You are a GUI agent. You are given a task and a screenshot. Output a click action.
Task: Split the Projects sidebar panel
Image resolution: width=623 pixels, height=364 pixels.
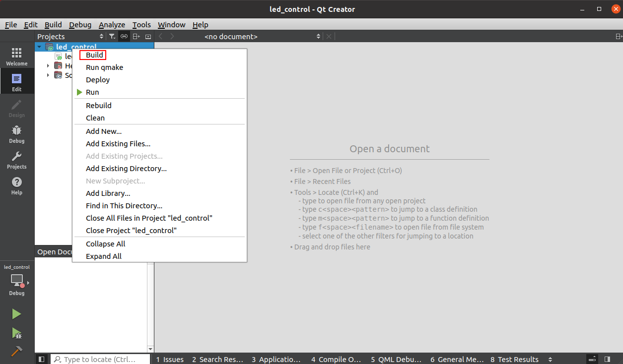coord(136,36)
